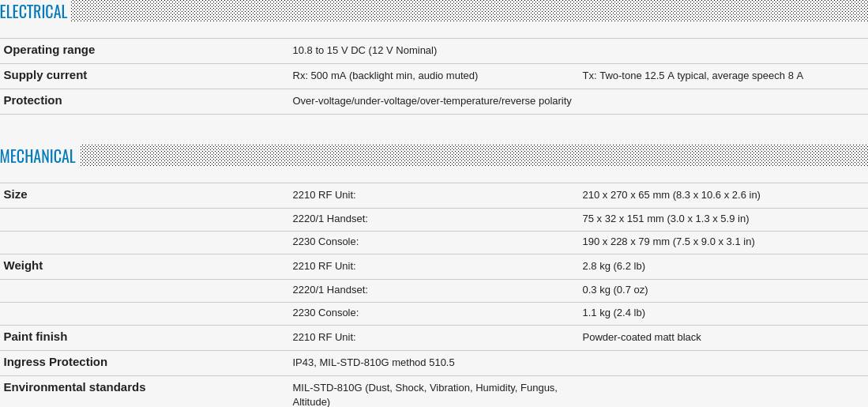Viewport: 868px width, 407px height.
Task: Click the 0.3 kg (0.7 oz) value
Action: (615, 289)
